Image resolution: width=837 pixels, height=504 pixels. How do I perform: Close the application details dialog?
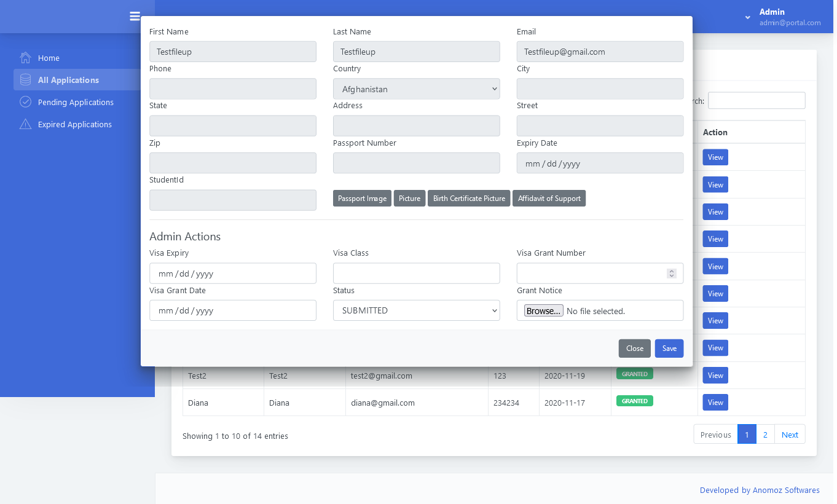point(634,348)
